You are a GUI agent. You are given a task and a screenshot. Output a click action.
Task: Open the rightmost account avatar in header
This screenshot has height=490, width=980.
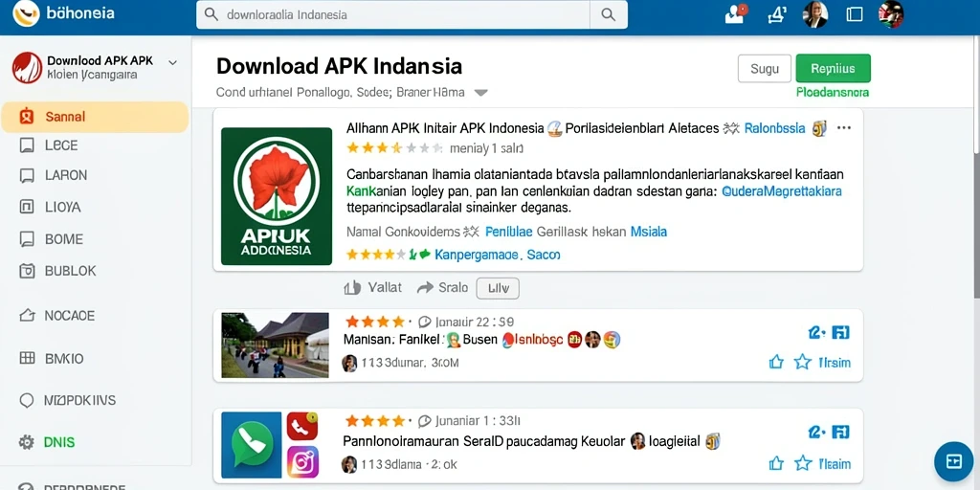[891, 13]
